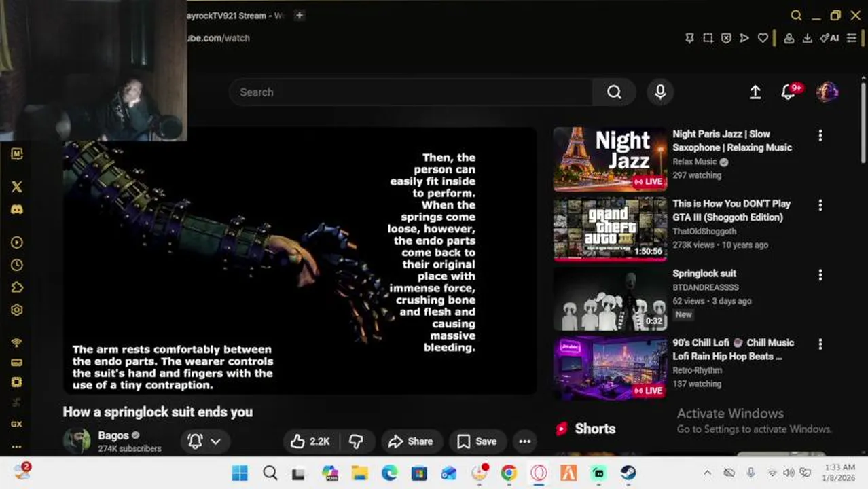This screenshot has width=868, height=489.
Task: Click the pin icon in the address bar
Action: coord(689,38)
